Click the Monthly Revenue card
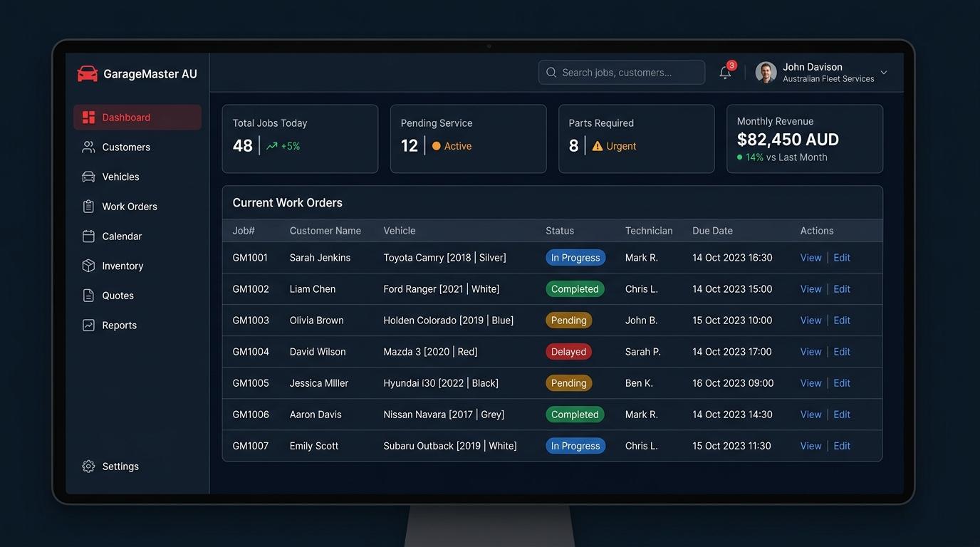 point(805,139)
